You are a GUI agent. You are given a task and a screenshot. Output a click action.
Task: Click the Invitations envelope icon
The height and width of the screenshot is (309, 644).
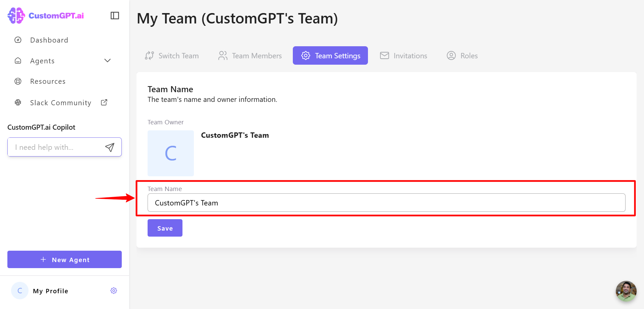(384, 56)
